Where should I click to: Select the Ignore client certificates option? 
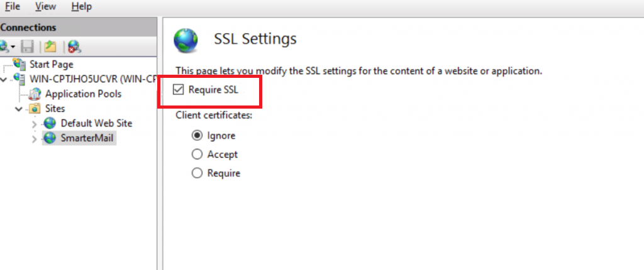click(x=197, y=136)
